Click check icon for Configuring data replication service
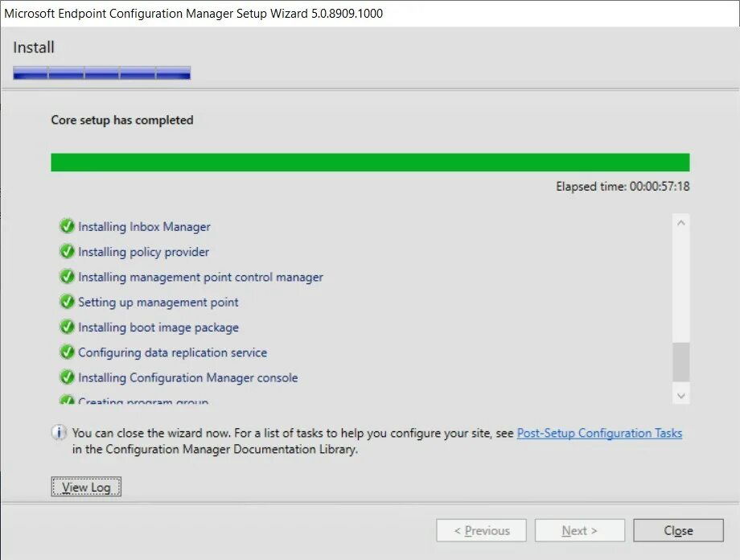 [67, 352]
